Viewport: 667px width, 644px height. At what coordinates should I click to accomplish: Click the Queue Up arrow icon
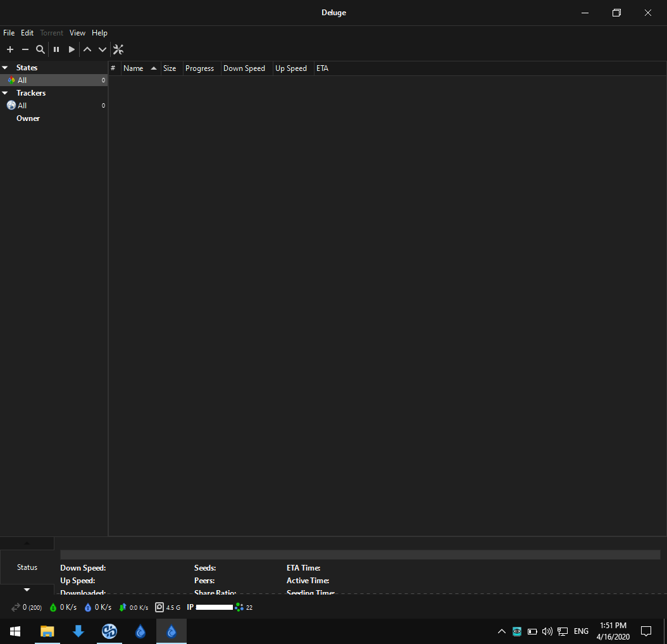pyautogui.click(x=87, y=49)
